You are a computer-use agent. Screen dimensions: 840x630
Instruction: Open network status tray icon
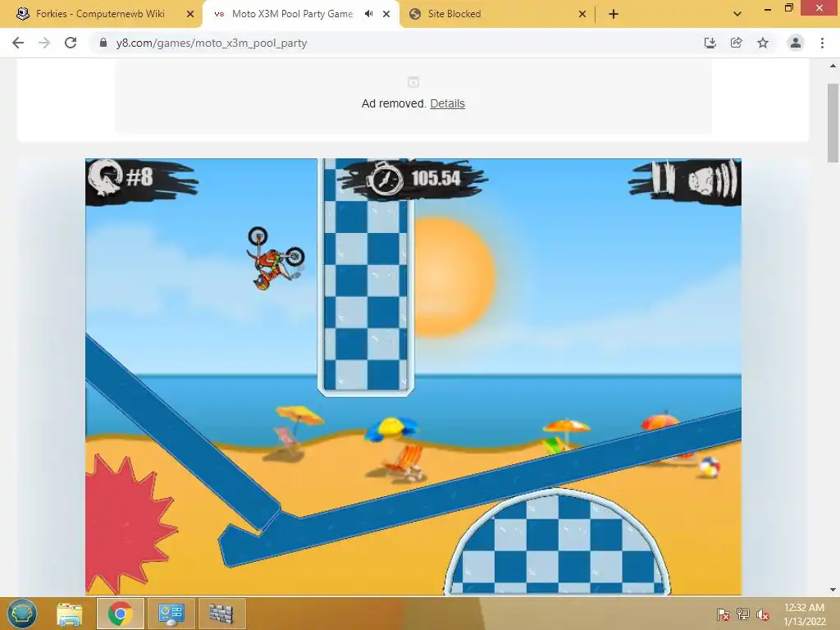click(x=743, y=614)
